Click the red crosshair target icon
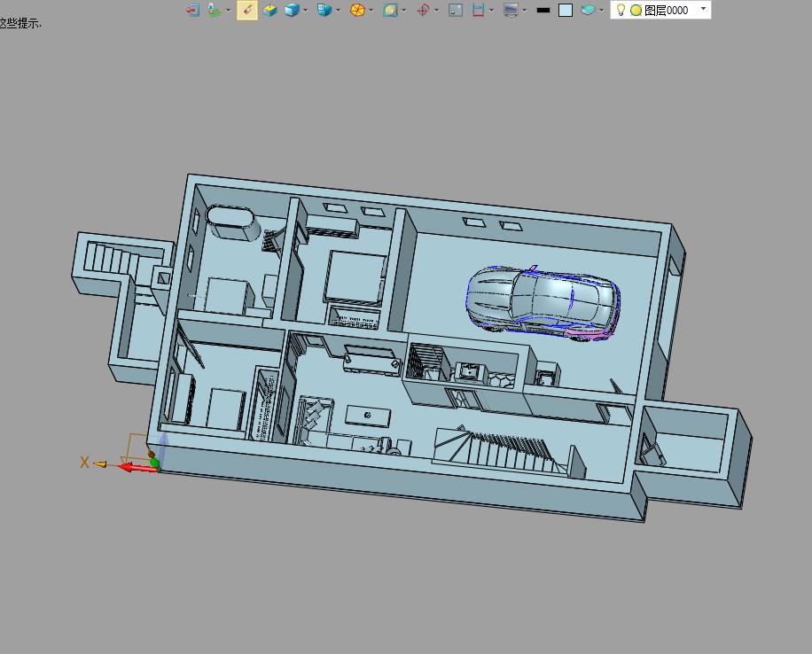The width and height of the screenshot is (812, 654). point(423,10)
